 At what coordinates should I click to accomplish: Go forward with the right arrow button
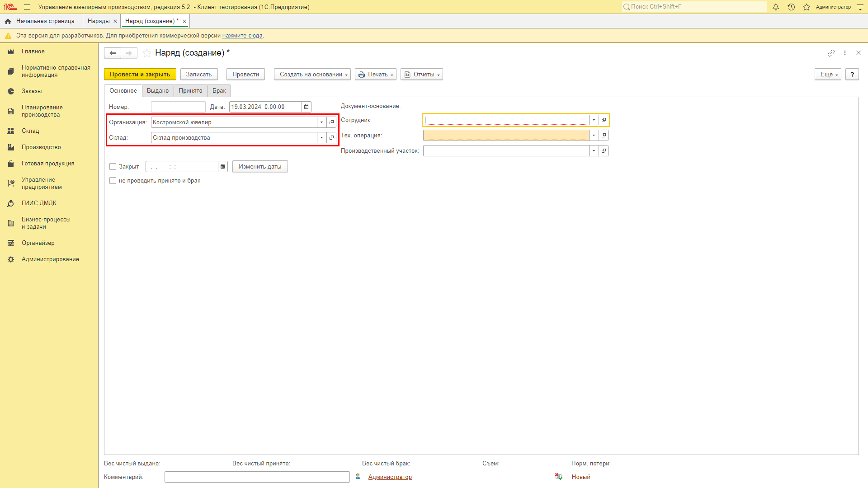[x=129, y=53]
